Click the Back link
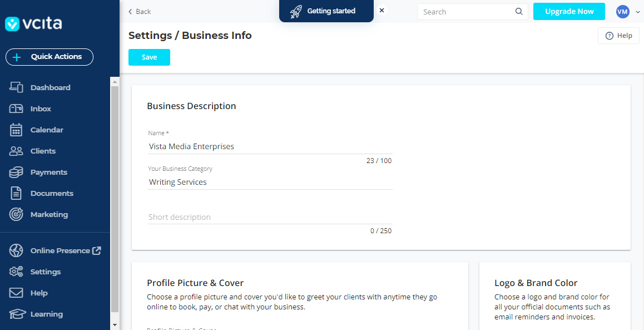The image size is (644, 330). click(140, 12)
